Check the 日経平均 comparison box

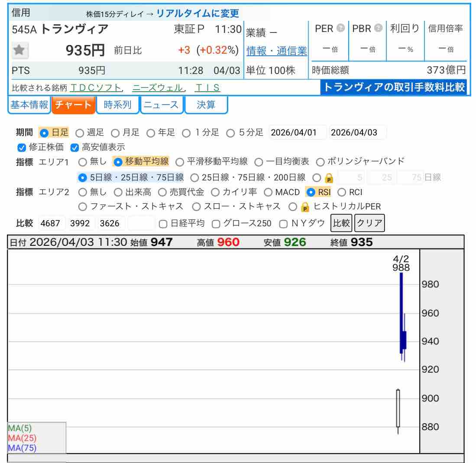coord(163,224)
